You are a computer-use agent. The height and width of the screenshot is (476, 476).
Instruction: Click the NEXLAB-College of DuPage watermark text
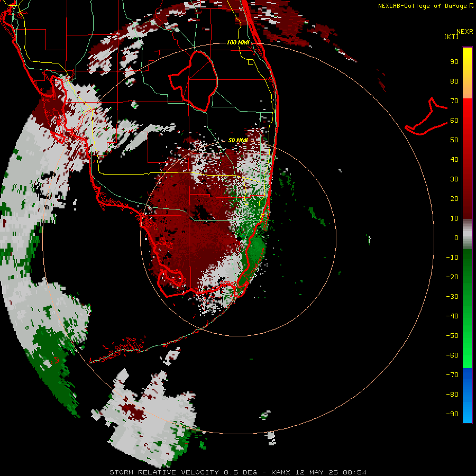coord(425,6)
